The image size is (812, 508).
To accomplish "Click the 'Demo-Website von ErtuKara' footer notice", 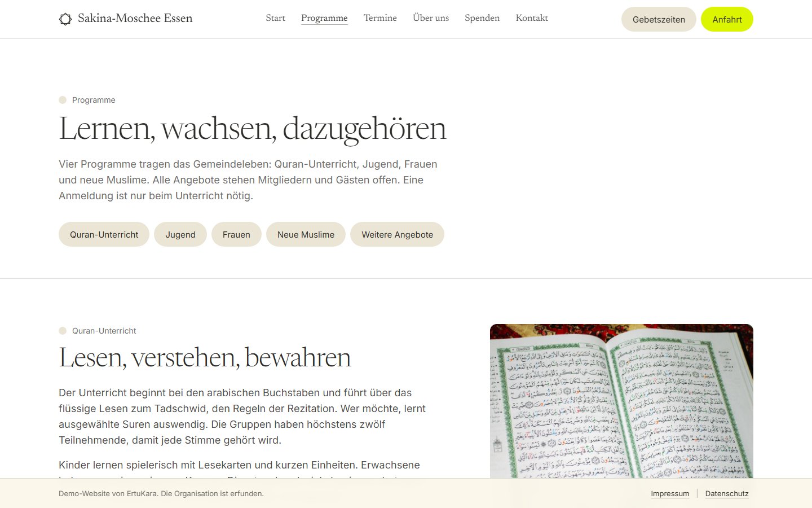I will (161, 493).
